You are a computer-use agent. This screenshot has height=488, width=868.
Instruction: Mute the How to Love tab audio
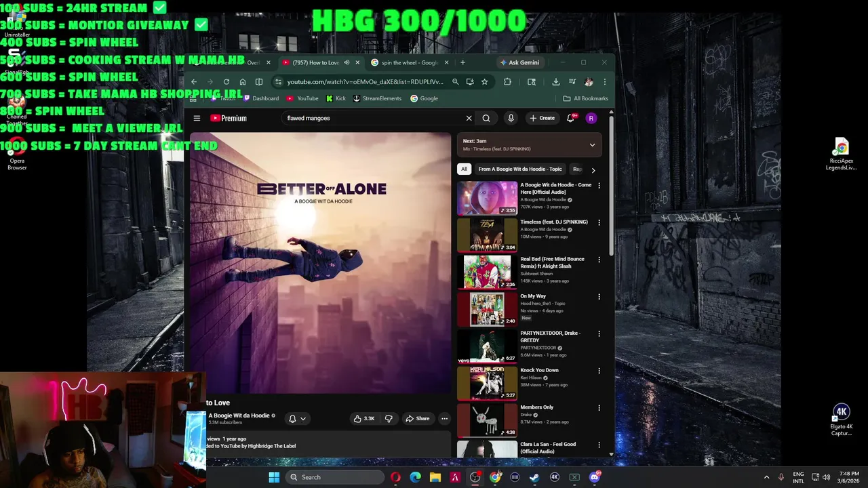[347, 62]
